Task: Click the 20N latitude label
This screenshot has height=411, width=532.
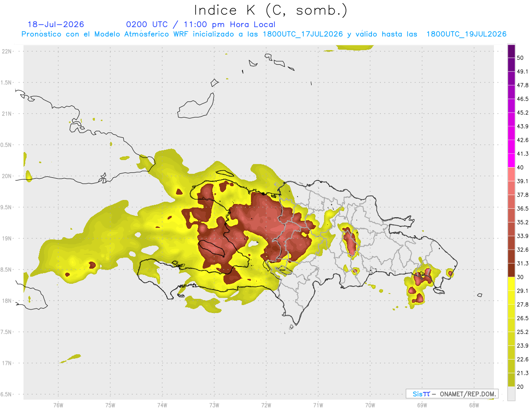Action: pyautogui.click(x=7, y=176)
